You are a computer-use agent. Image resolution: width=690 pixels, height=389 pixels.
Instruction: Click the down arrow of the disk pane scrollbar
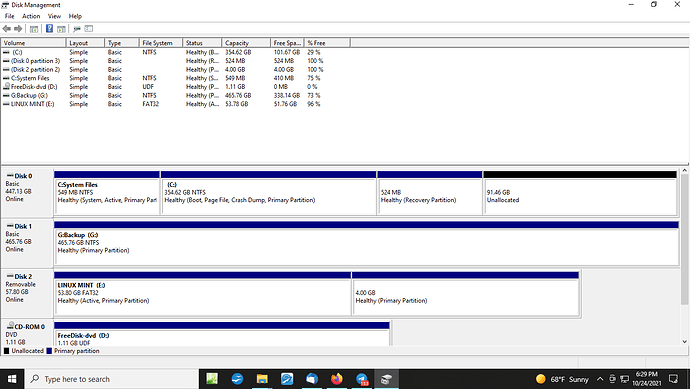pyautogui.click(x=684, y=341)
